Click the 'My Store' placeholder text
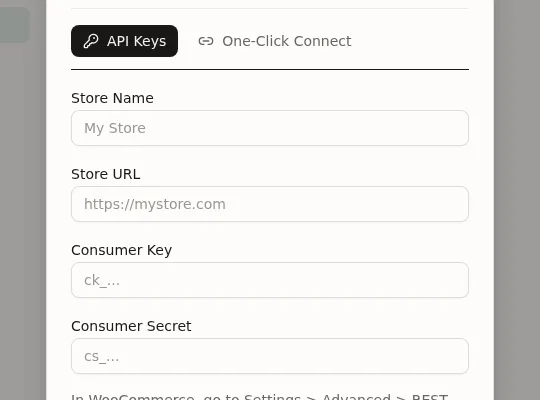The height and width of the screenshot is (400, 540). click(115, 129)
